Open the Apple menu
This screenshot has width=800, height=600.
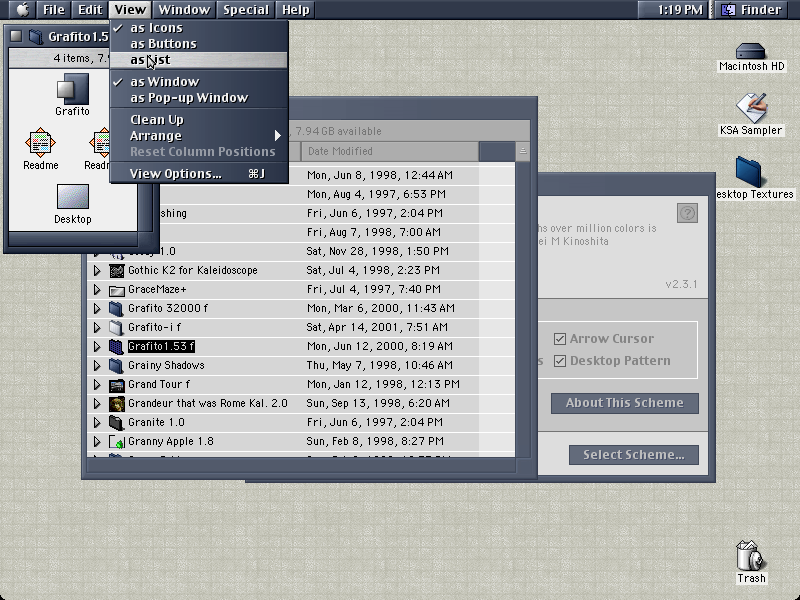pos(22,9)
